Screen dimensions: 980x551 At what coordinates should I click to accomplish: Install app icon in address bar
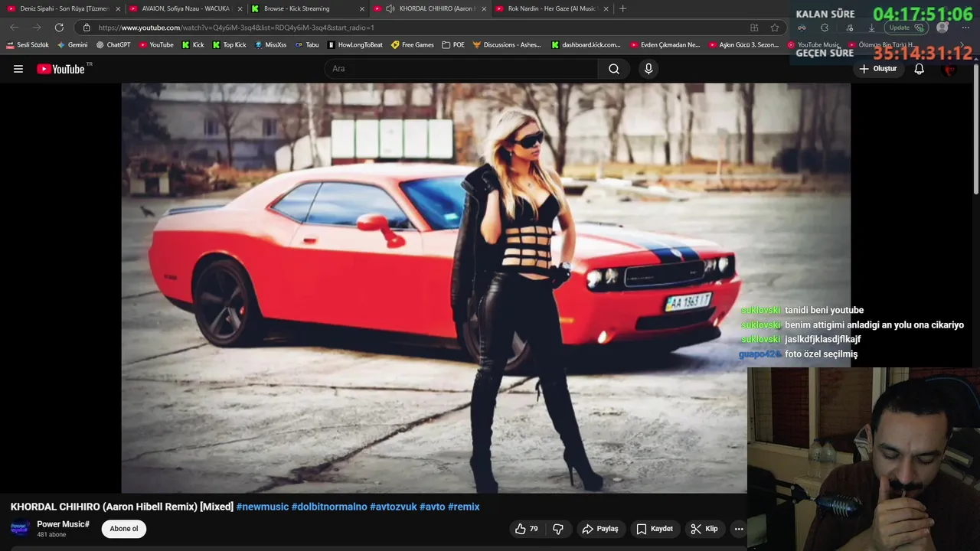[754, 28]
